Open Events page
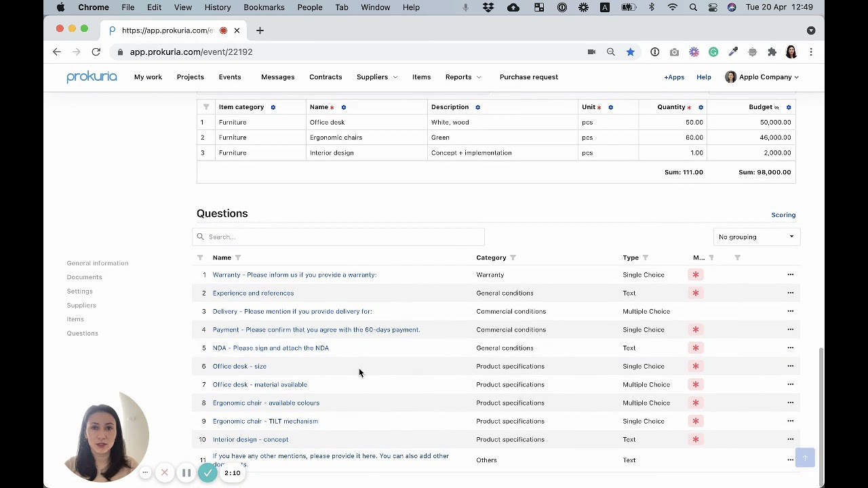Screen dimensions: 868x488 coord(230,77)
